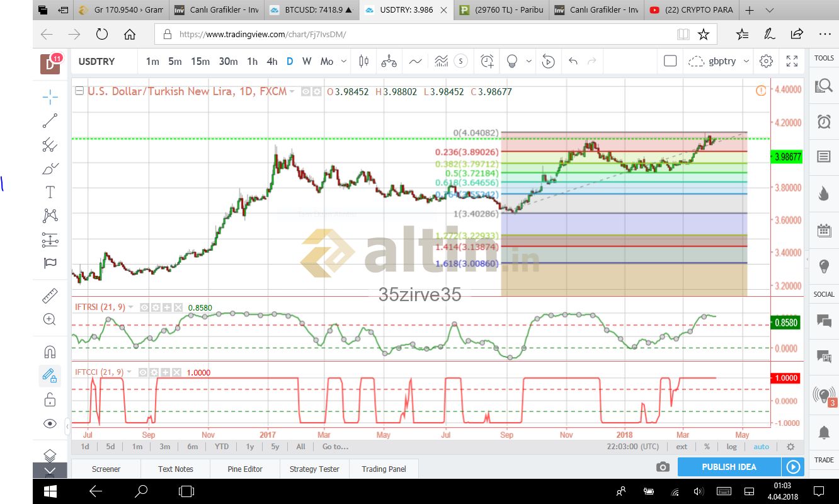
Task: Activate the ruler measure tool
Action: pyautogui.click(x=50, y=295)
